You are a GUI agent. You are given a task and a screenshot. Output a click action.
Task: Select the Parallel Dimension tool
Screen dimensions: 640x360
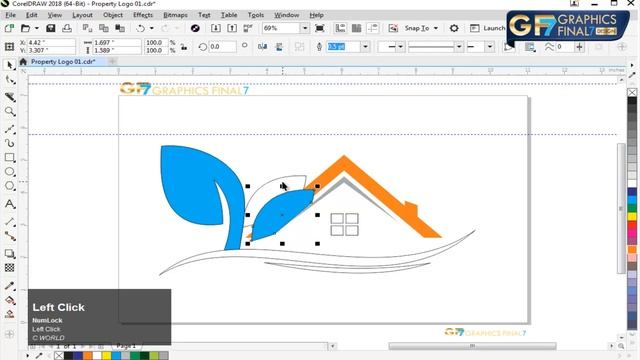[x=10, y=222]
